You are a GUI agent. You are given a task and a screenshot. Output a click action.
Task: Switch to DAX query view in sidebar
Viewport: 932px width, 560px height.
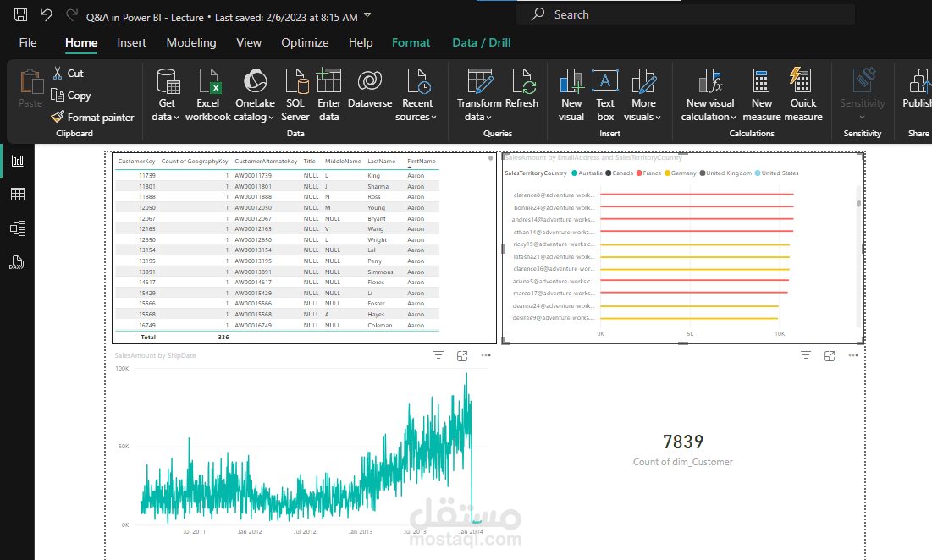pos(17,262)
